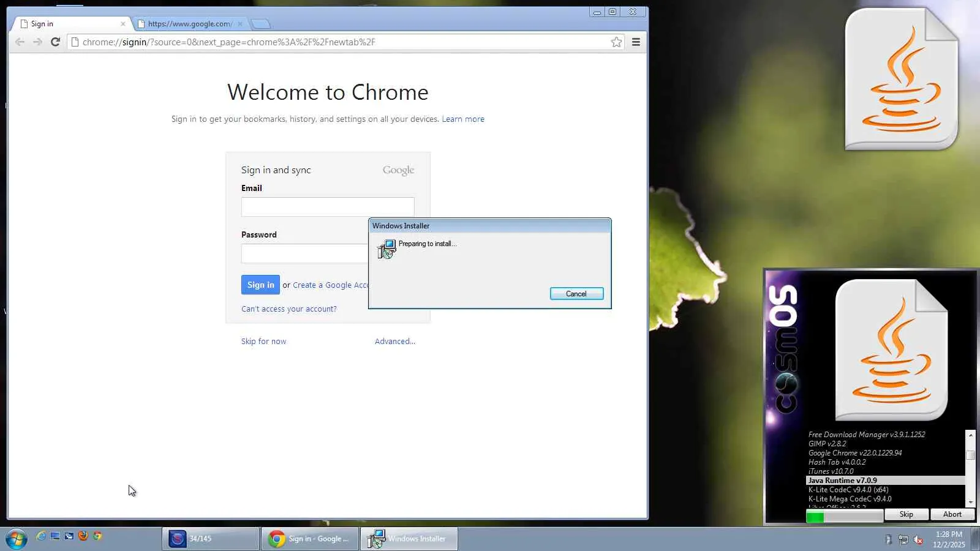The height and width of the screenshot is (551, 980).
Task: Follow the 'Can't access your account?' link
Action: coord(289,309)
